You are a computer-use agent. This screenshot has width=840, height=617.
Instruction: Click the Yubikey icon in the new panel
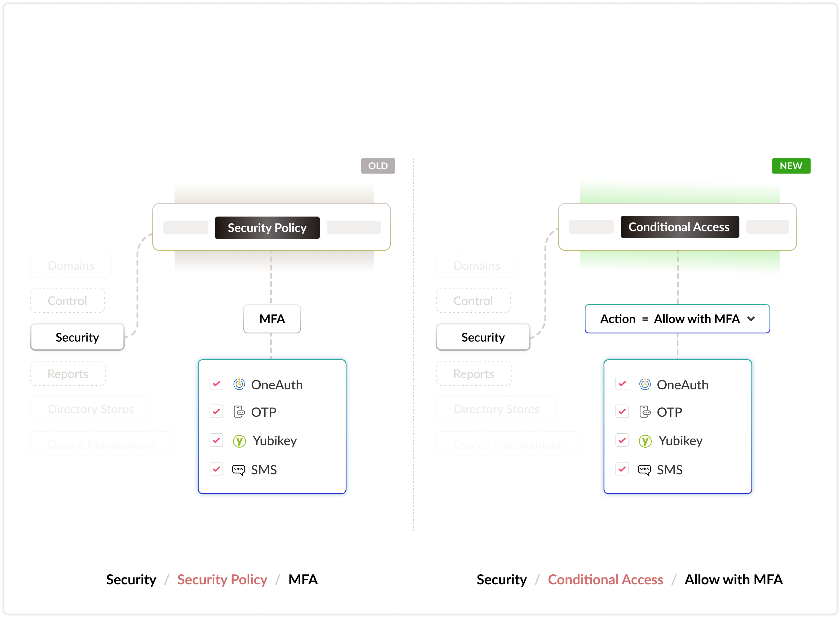click(x=645, y=441)
